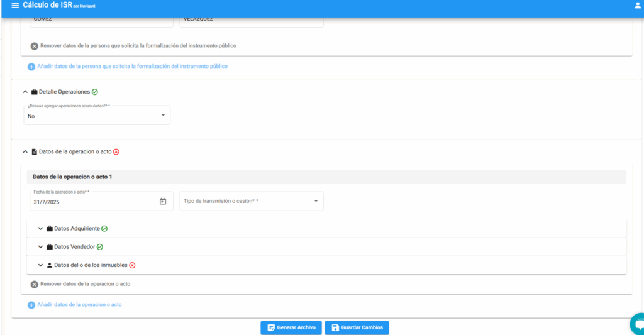Collapse the Detalle Operaciones section
The width and height of the screenshot is (644, 335).
(25, 92)
